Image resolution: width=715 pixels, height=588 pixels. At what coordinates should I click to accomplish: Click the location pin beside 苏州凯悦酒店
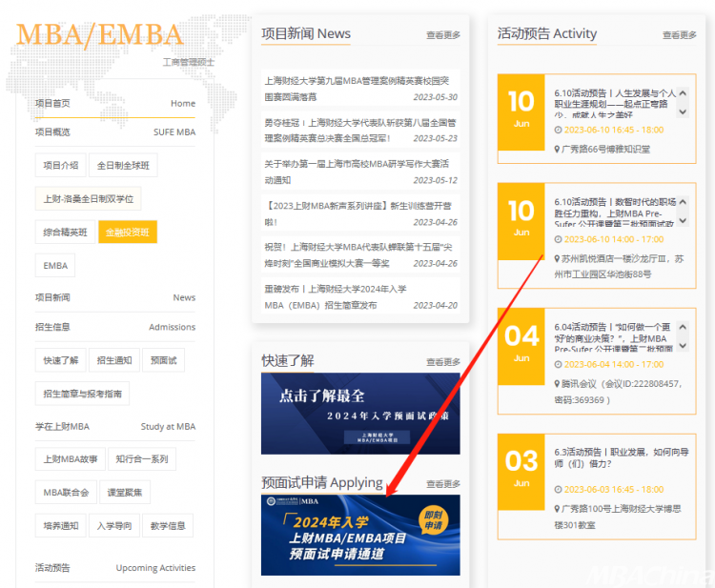[x=558, y=259]
